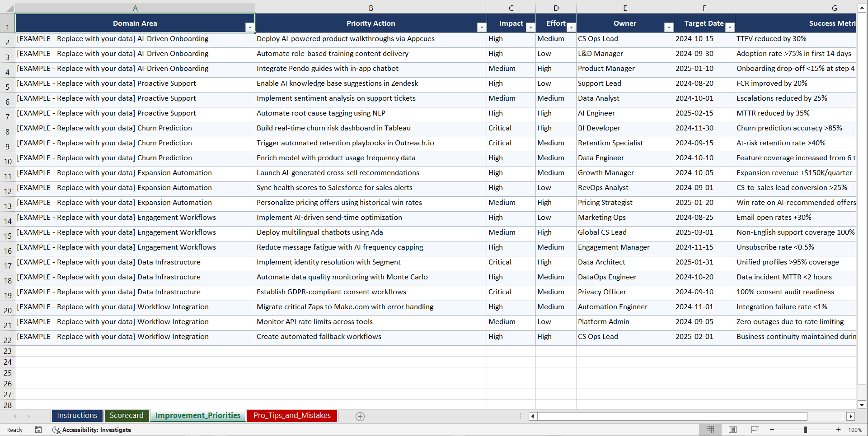
Task: Click the macro recording icon in the status bar
Action: click(x=38, y=430)
